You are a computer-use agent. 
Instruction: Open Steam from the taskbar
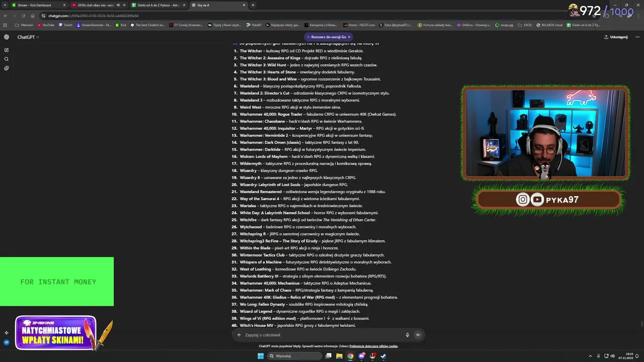383,356
